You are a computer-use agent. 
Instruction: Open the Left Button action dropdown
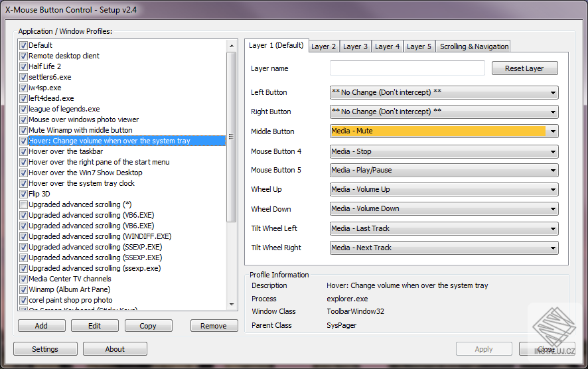444,93
